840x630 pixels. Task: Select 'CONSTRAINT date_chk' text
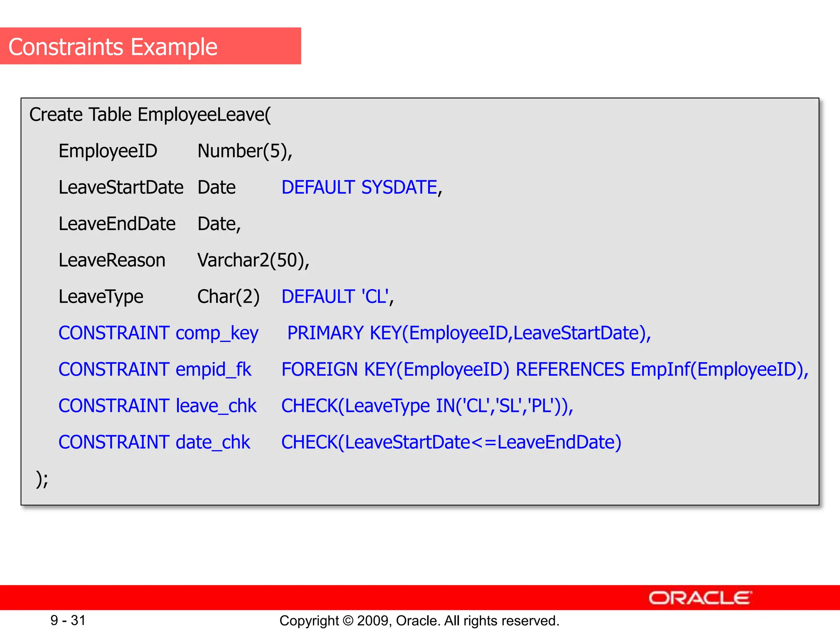154,443
